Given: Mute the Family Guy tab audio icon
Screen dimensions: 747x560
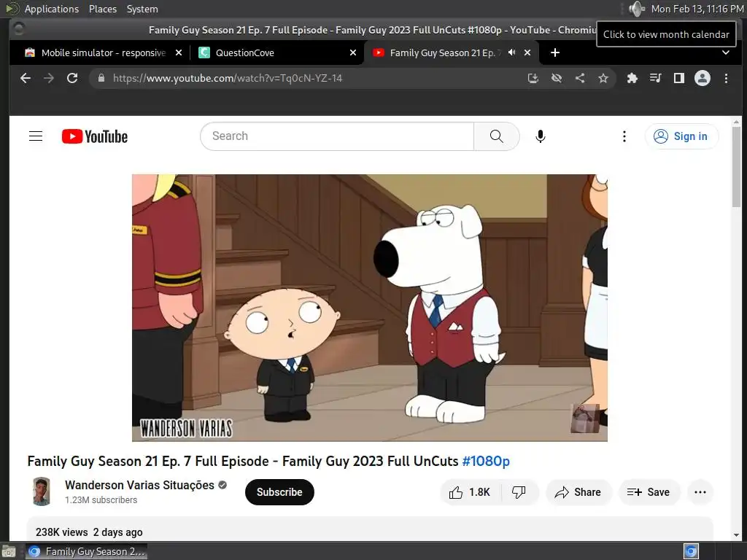Looking at the screenshot, I should click(511, 52).
